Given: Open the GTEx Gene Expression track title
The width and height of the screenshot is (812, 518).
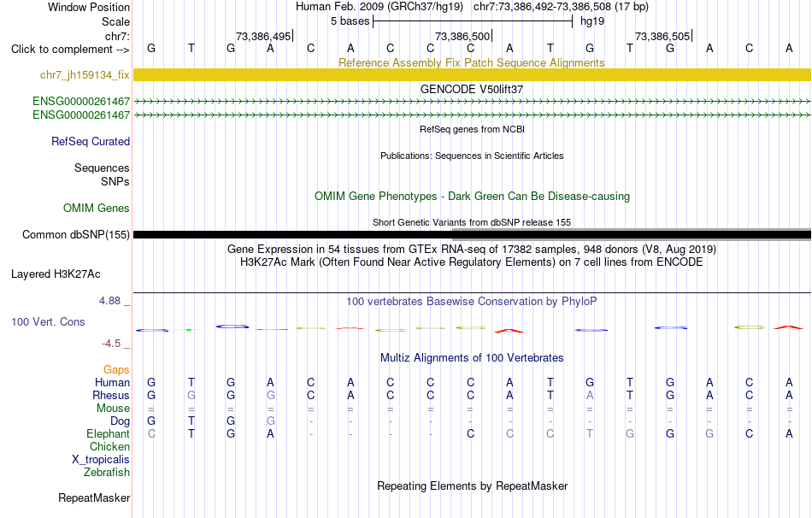Looking at the screenshot, I should [x=472, y=249].
